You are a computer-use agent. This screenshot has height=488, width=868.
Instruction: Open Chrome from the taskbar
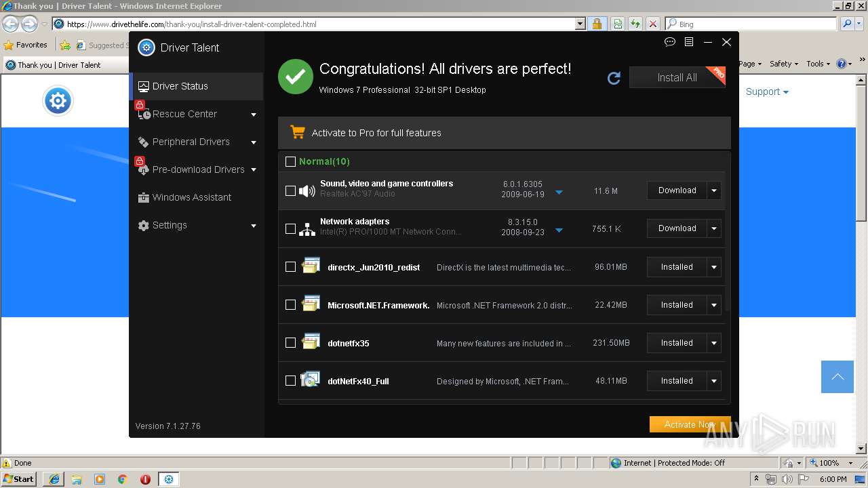pos(123,479)
